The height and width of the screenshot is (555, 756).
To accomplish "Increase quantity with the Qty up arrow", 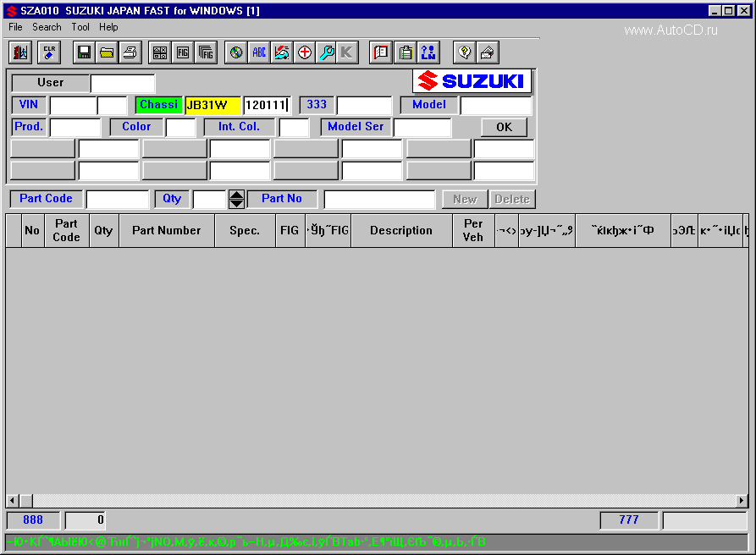I will (x=236, y=195).
